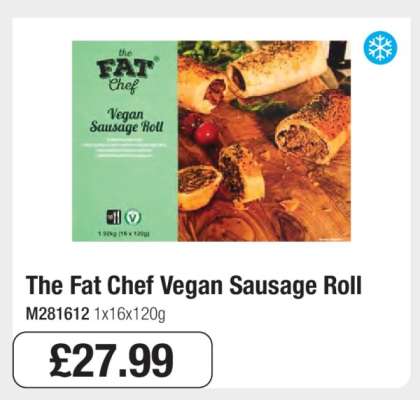
Task: Click the word 'the' above FAT logo
Action: tap(125, 53)
